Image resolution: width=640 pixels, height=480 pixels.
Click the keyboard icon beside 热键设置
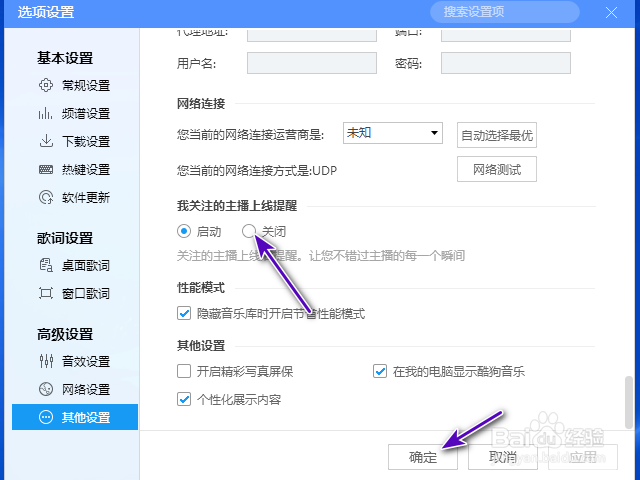[46, 169]
